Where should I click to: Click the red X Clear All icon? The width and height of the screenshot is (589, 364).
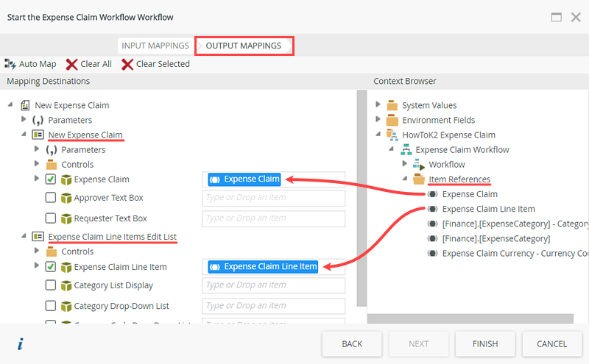[x=71, y=64]
